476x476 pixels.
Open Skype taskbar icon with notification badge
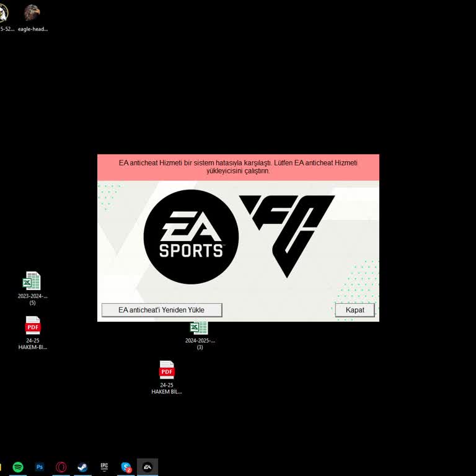pyautogui.click(x=126, y=467)
